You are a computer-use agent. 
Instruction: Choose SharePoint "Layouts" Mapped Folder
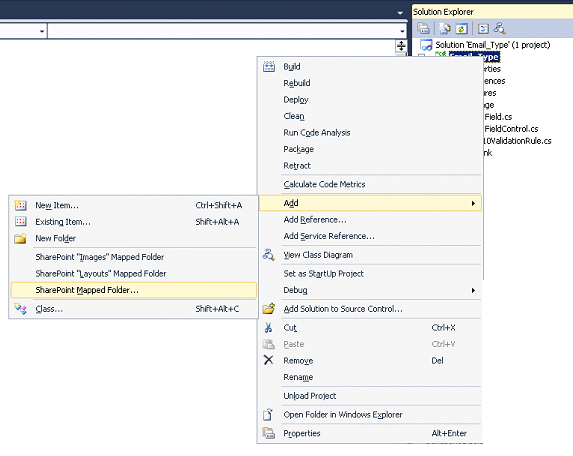tap(133, 273)
